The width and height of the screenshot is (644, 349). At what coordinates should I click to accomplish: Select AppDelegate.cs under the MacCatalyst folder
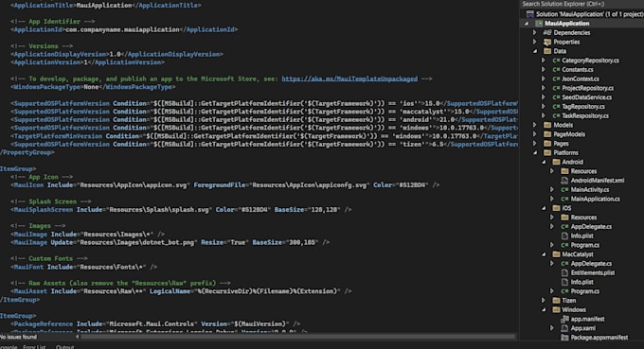click(x=591, y=264)
